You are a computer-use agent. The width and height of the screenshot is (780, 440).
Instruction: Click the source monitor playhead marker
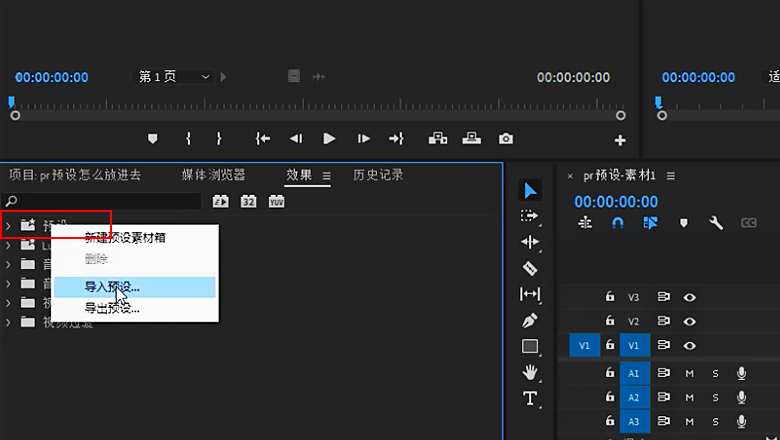(x=11, y=102)
